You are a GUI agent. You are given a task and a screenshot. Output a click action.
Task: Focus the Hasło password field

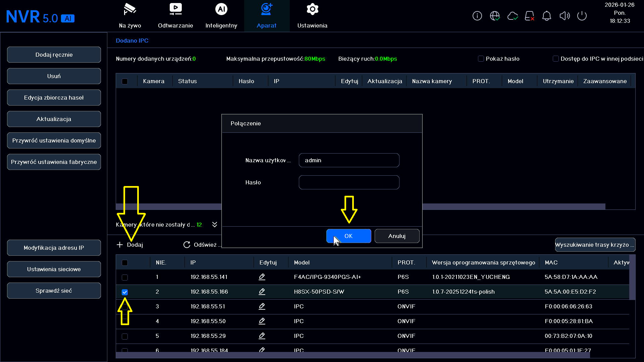[349, 182]
